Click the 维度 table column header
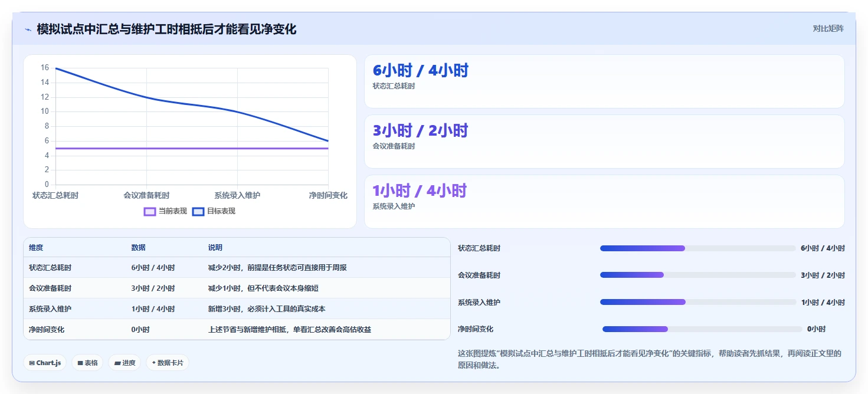This screenshot has width=868, height=394. coord(36,248)
